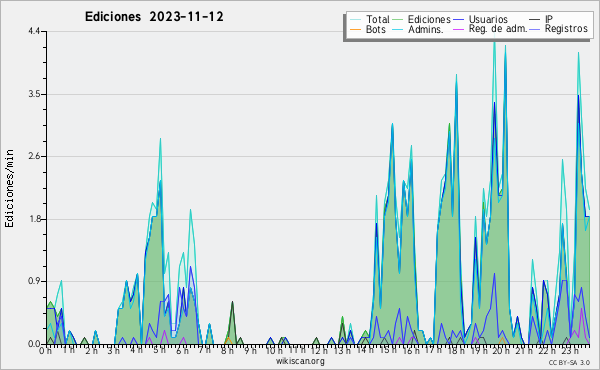Click the 10 h x-axis label
Screen dimensions: 600x370
point(274,351)
